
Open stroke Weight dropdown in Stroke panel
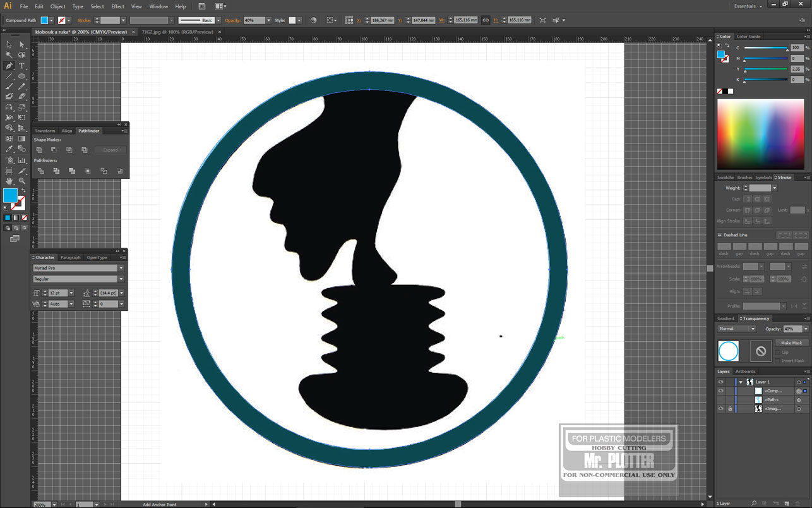point(774,188)
